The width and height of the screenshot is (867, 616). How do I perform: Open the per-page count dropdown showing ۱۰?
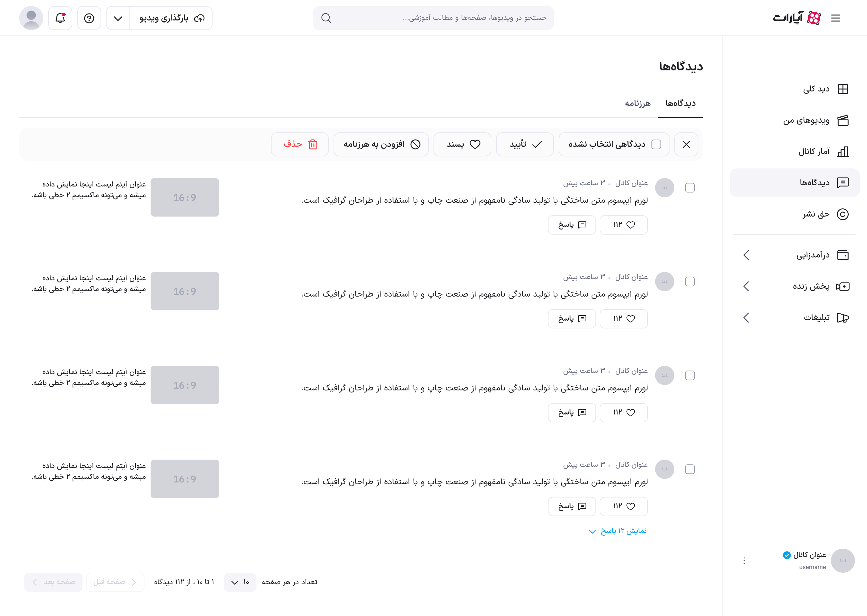click(240, 582)
